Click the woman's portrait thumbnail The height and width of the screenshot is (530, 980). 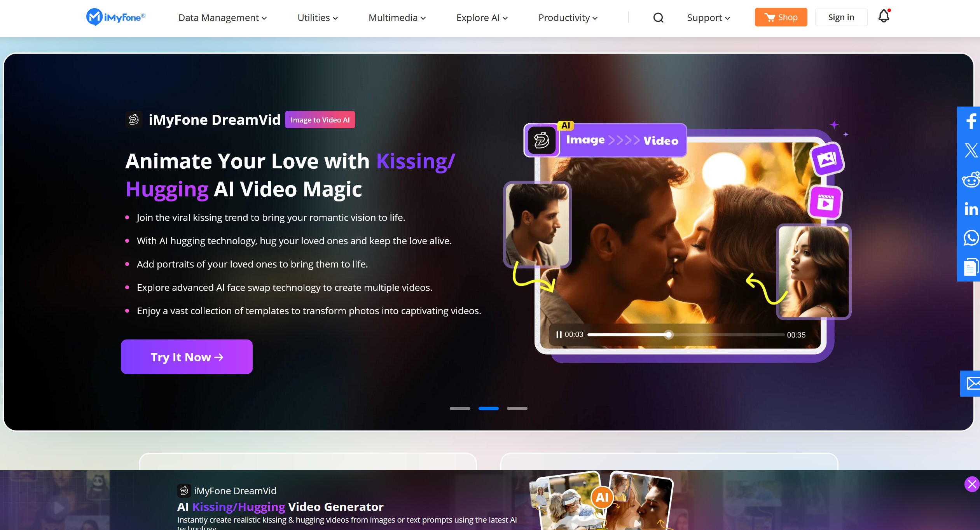814,272
